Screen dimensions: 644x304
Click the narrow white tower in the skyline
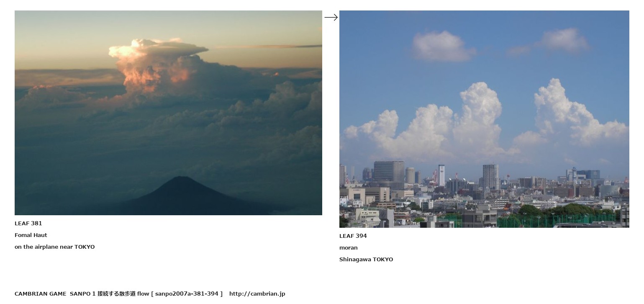click(x=441, y=175)
